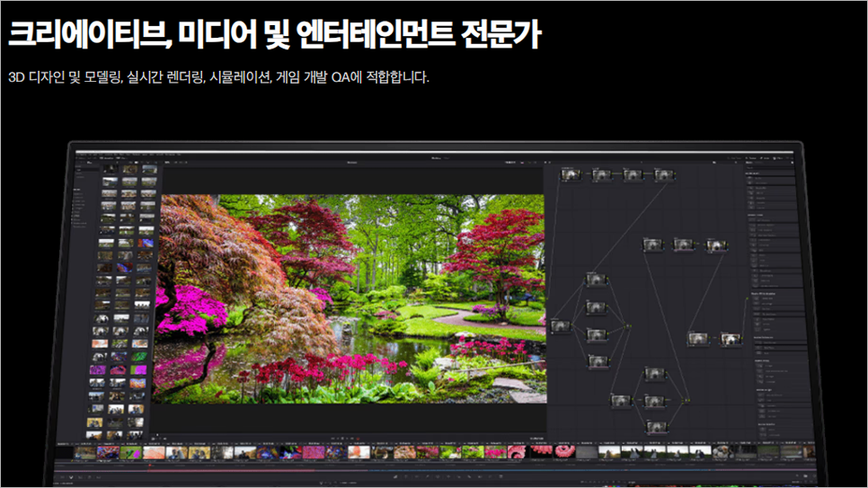Select the bottommost node in the node graph
Viewport: 868px width, 488px height.
tap(656, 427)
